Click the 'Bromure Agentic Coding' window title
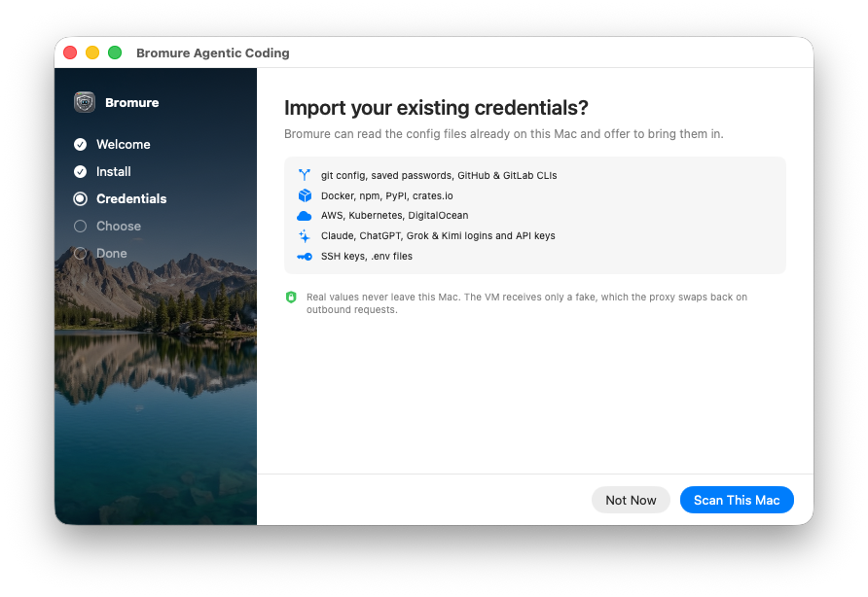868x597 pixels. [x=212, y=53]
